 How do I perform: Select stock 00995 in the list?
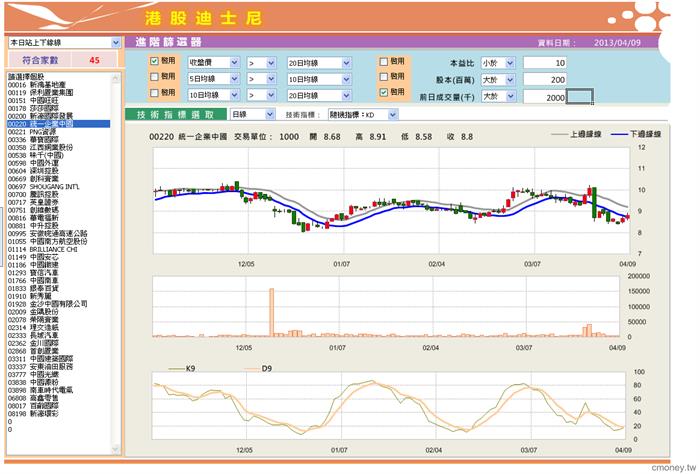58,233
